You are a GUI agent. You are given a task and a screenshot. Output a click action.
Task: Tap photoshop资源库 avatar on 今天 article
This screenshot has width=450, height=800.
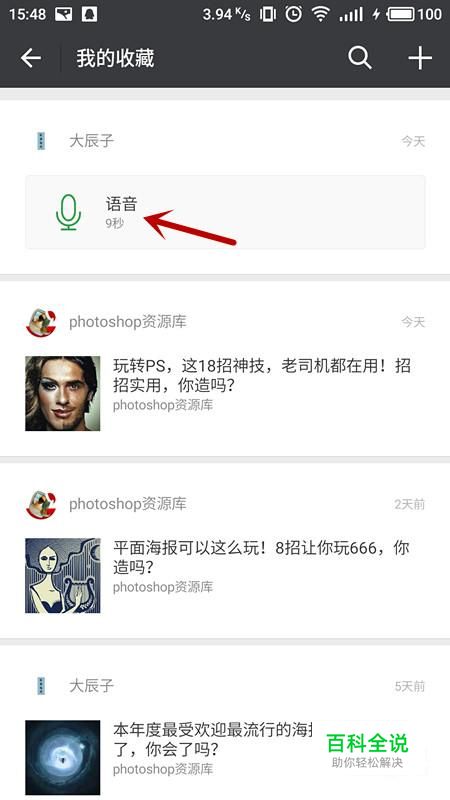[x=42, y=322]
